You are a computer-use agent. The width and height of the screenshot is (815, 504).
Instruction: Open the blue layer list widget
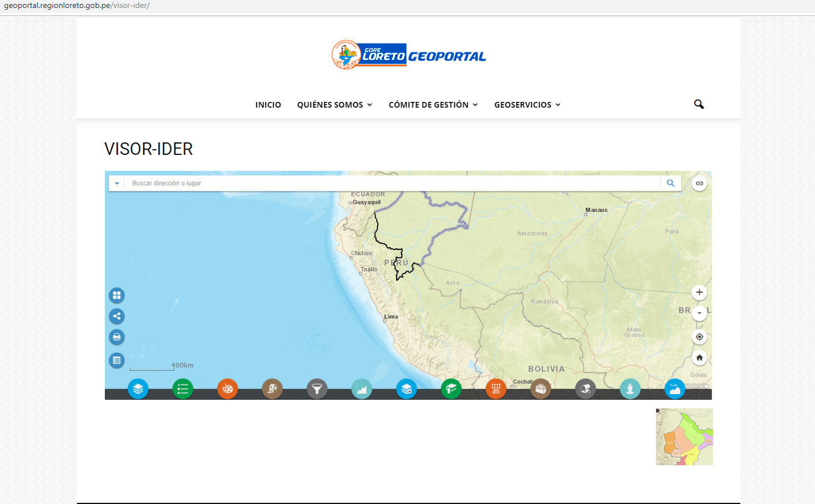[x=138, y=389]
